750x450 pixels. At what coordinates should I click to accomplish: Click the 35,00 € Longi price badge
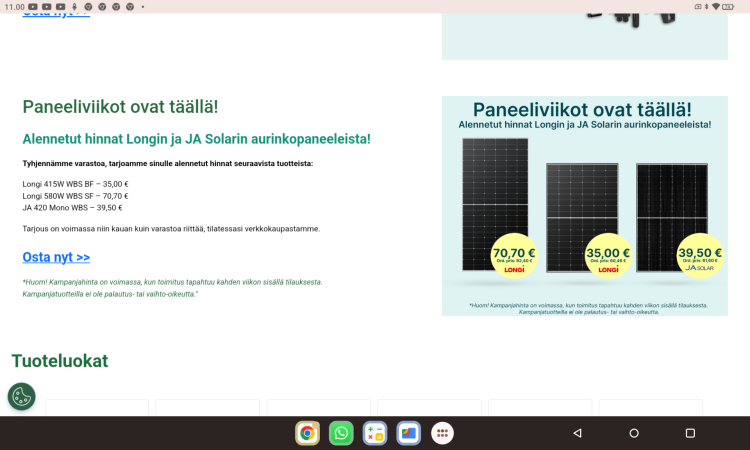point(608,256)
